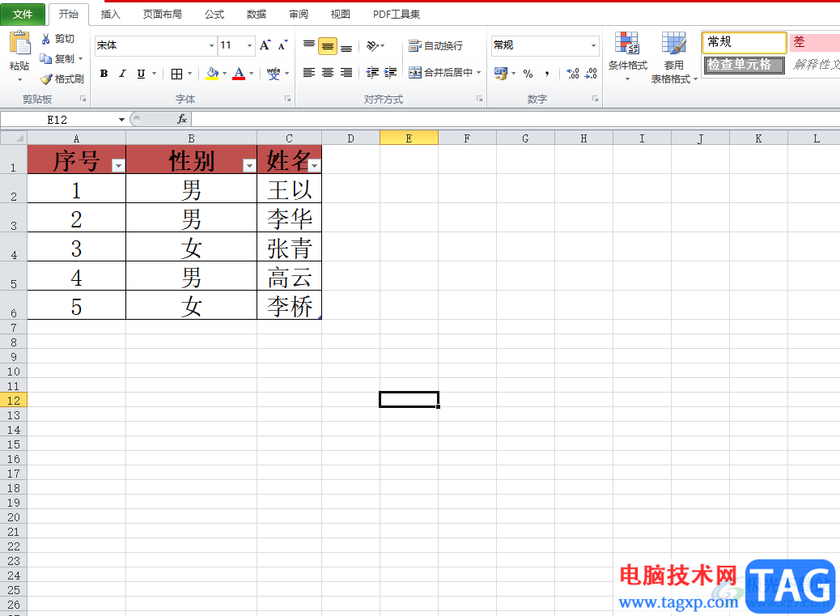Open the cell borders icon
Viewport: 840px width, 616px height.
coord(176,74)
